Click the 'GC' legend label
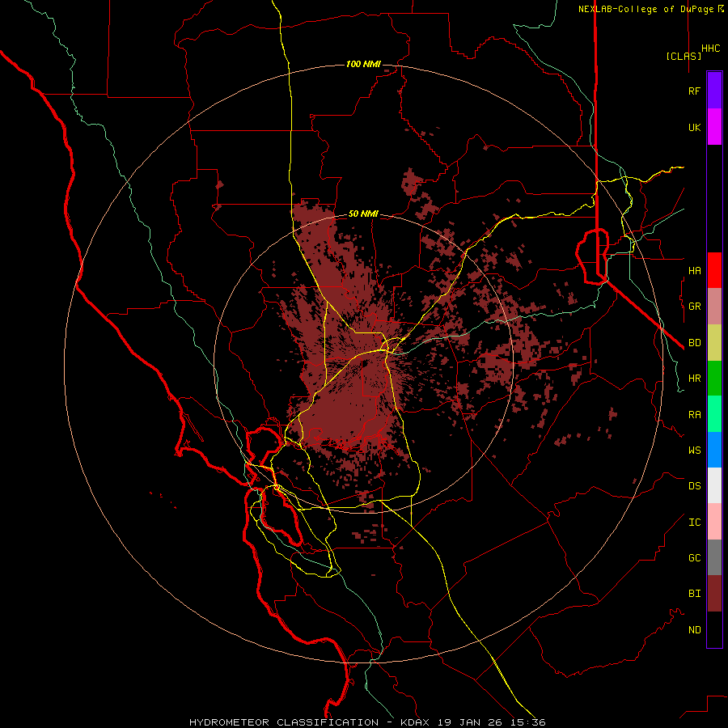The height and width of the screenshot is (728, 728). [x=694, y=558]
